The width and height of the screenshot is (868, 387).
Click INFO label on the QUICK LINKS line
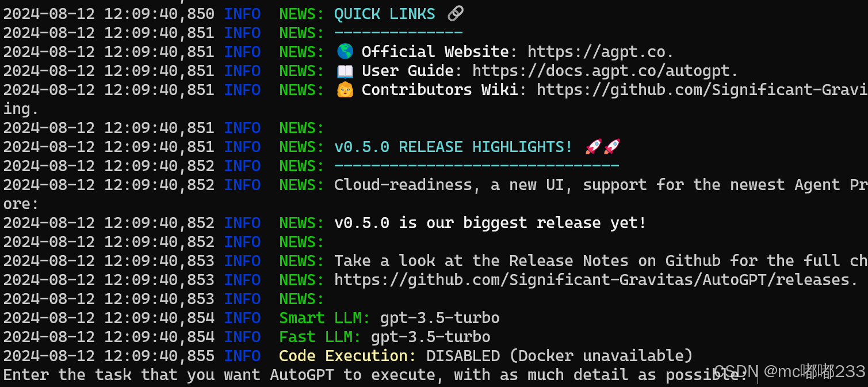(242, 14)
